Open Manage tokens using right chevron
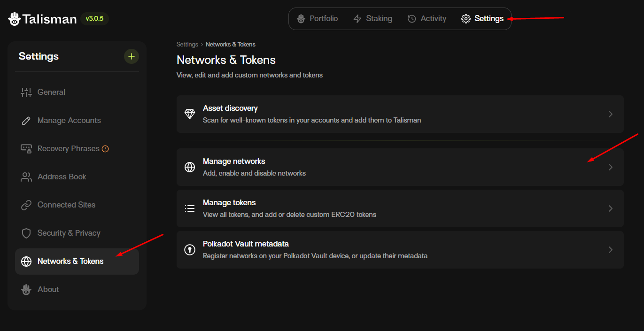This screenshot has width=644, height=331. point(610,208)
